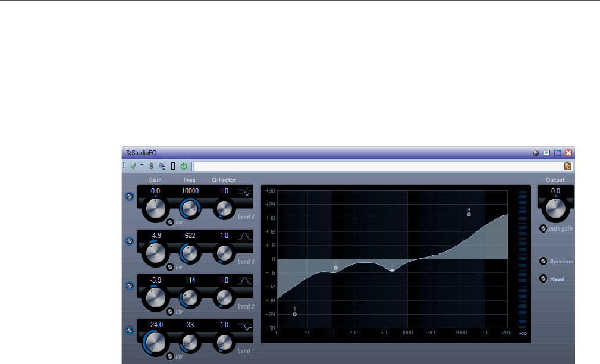Screen dimensions: 600x364
Task: Toggle the green power button
Action: [184, 166]
